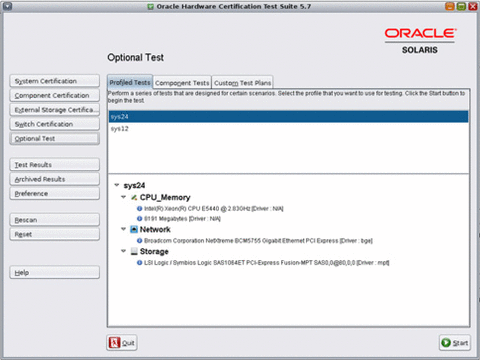Select the Broadcom NetXtreme BCM5755 Ethernet entry
This screenshot has height=360, width=480.
[x=258, y=241]
